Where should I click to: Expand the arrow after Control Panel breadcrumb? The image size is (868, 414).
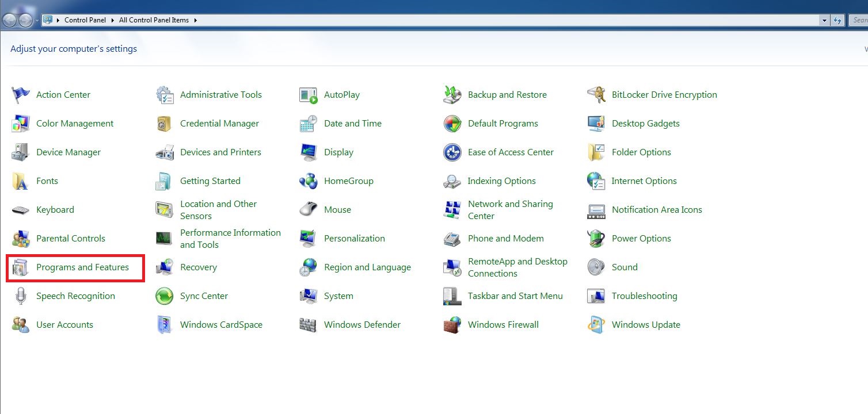[113, 20]
